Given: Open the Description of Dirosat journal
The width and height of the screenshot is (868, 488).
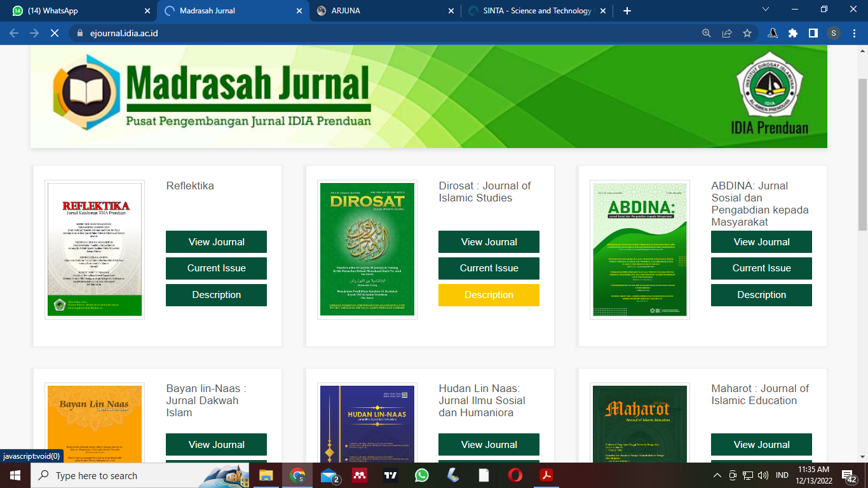Looking at the screenshot, I should tap(489, 295).
